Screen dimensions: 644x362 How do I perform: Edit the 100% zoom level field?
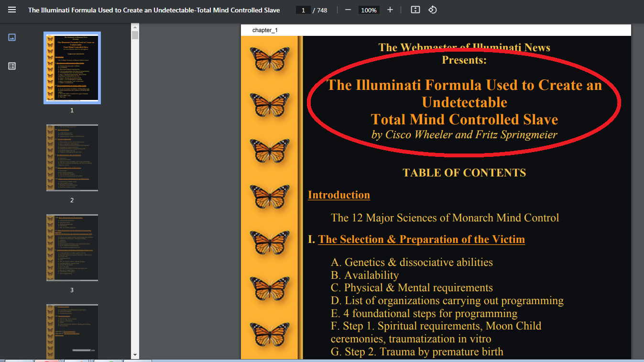369,10
